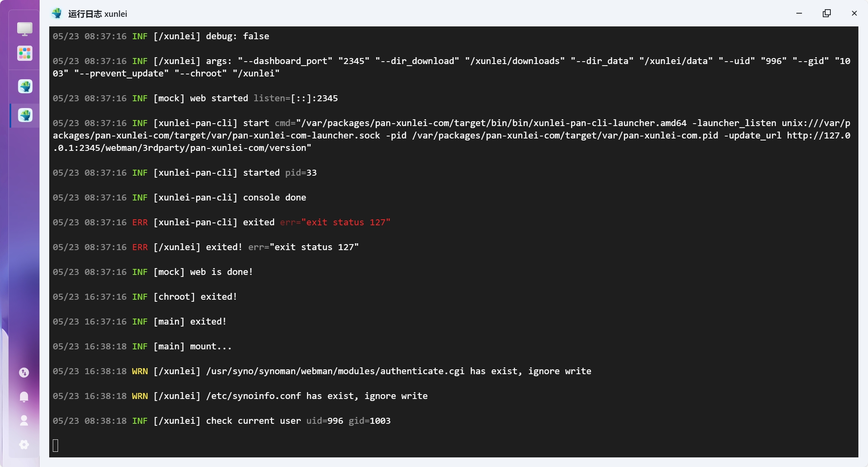The image size is (868, 467).
Task: Close the xunlei log window
Action: [854, 13]
